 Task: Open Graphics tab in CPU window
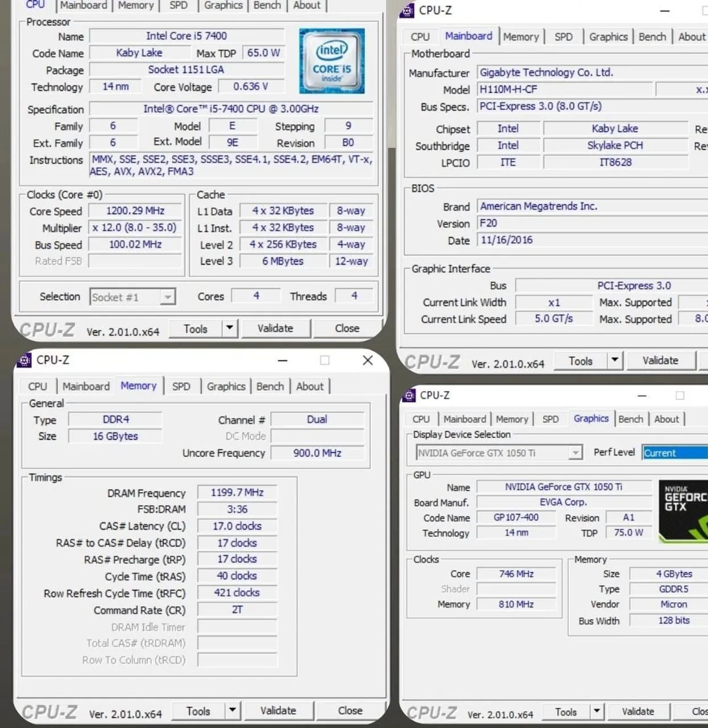[x=223, y=5]
